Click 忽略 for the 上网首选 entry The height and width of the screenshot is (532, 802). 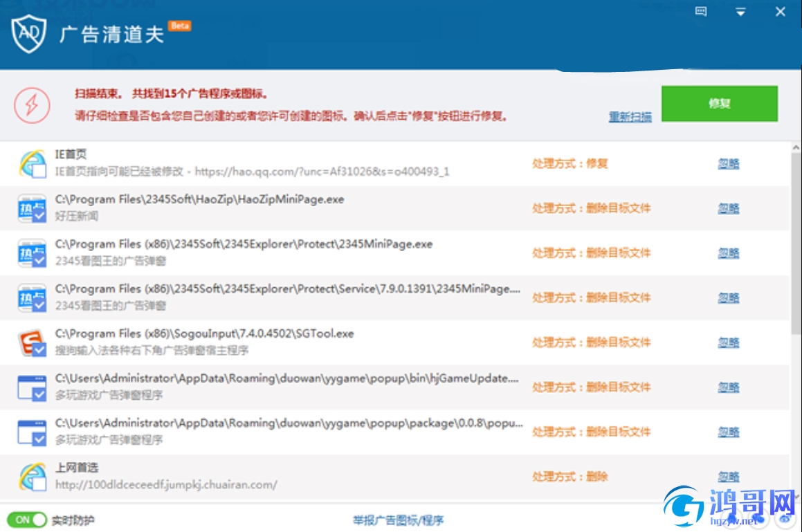pyautogui.click(x=729, y=477)
